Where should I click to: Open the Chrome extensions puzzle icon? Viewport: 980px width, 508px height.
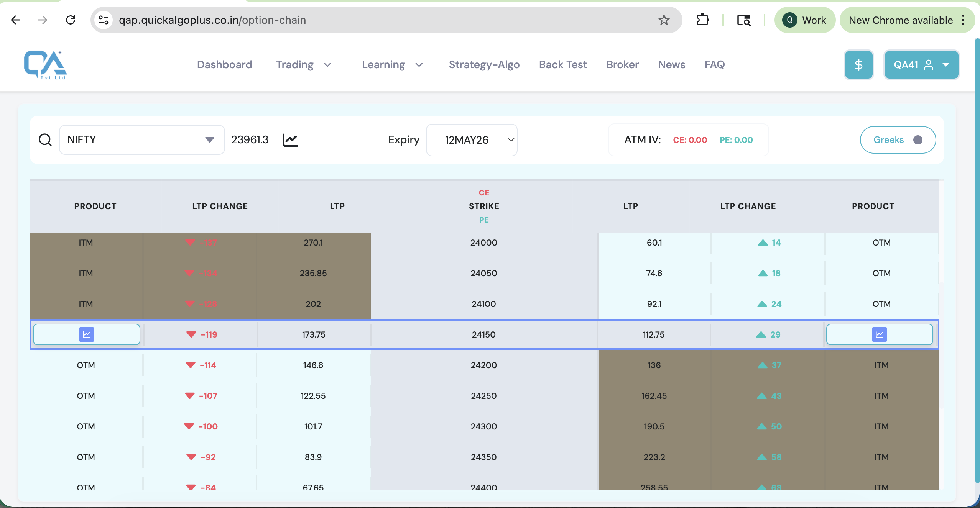pyautogui.click(x=702, y=20)
